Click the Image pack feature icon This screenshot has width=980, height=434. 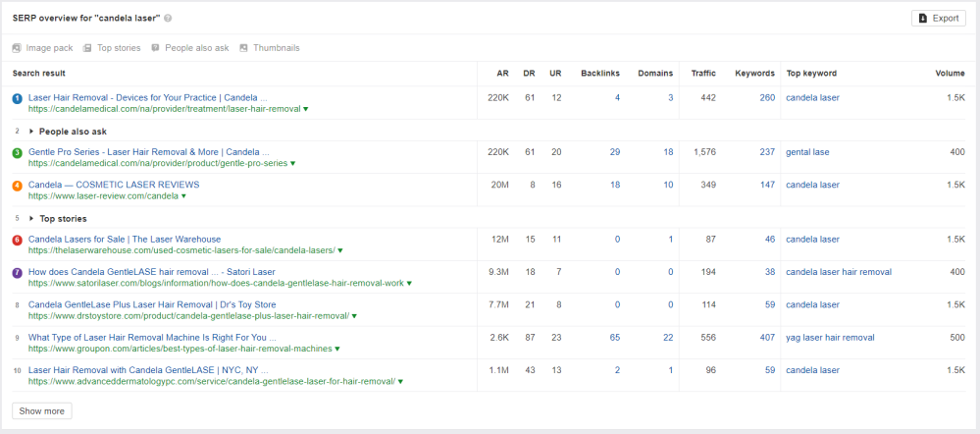click(x=17, y=48)
